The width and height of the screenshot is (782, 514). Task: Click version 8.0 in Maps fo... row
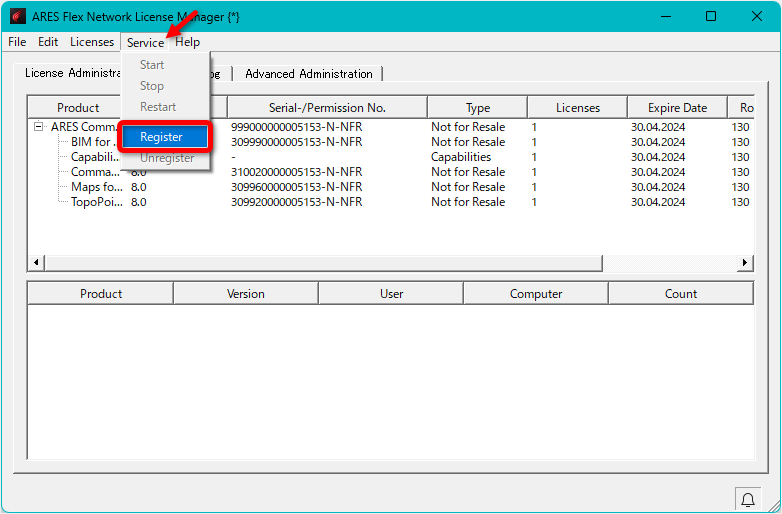click(x=139, y=187)
